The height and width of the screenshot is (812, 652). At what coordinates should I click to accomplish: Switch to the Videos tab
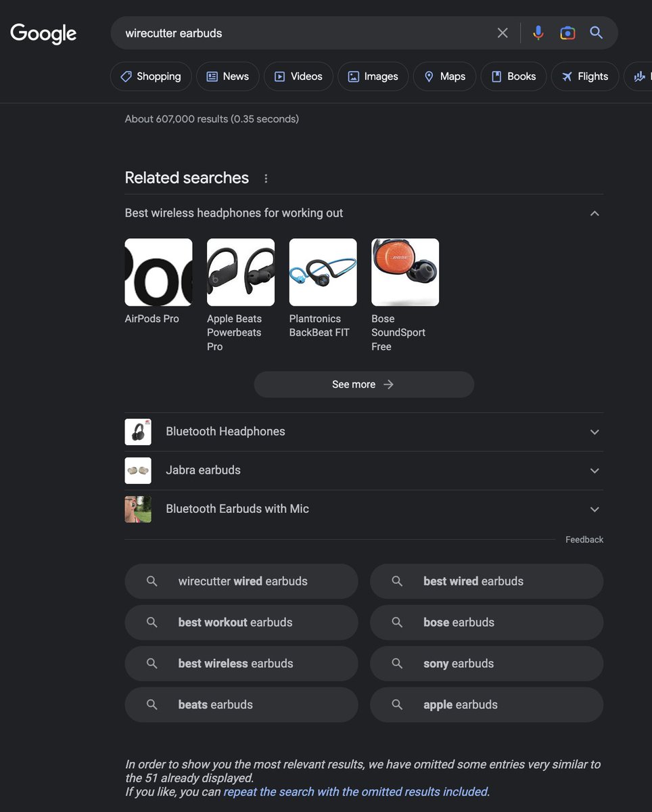click(298, 76)
